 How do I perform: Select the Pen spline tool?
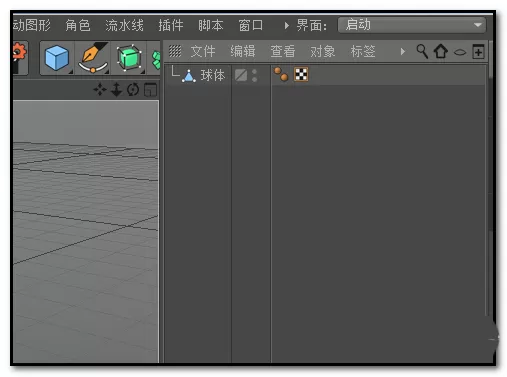(93, 58)
